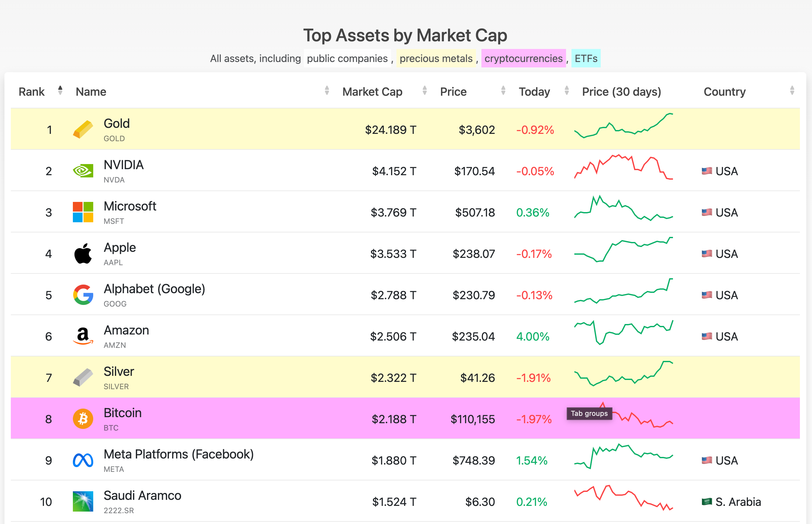Image resolution: width=812 pixels, height=524 pixels.
Task: Click the Amazon logo icon
Action: (83, 336)
